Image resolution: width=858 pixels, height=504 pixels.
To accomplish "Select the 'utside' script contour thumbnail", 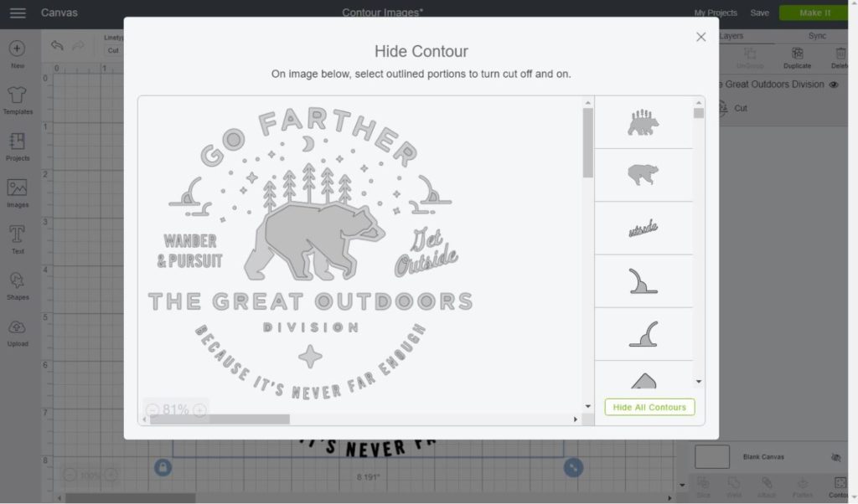I will (x=643, y=228).
